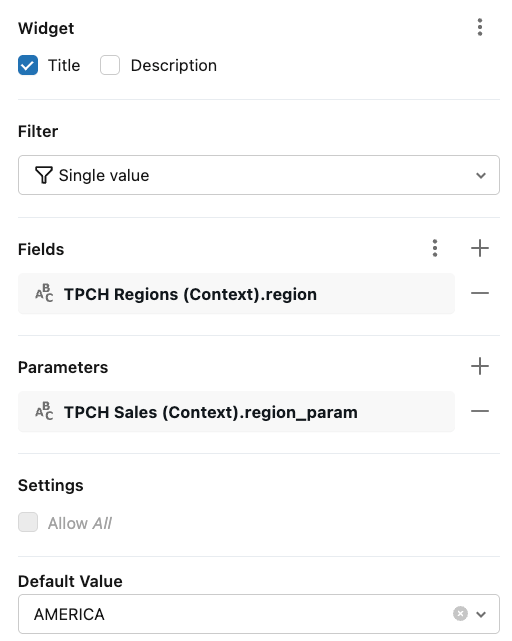Image resolution: width=512 pixels, height=641 pixels.
Task: Click the ABC string icon beside region
Action: (44, 293)
